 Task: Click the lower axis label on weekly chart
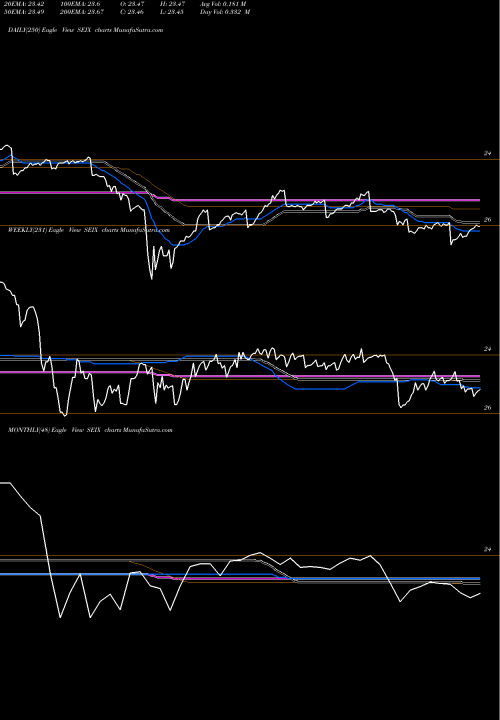pos(488,408)
